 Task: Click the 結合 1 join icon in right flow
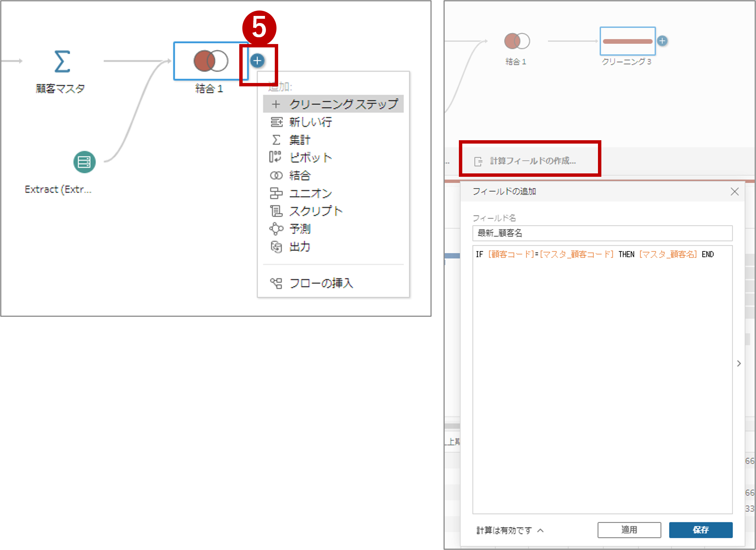coord(517,41)
